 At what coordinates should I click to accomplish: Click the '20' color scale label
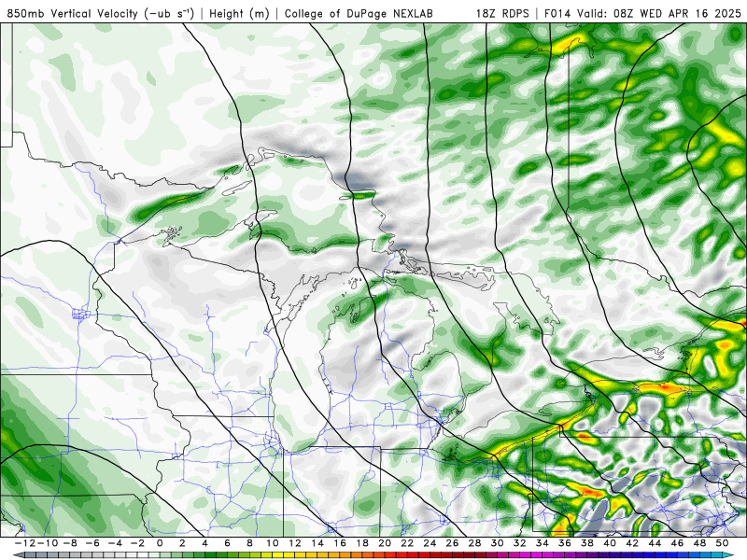click(385, 543)
